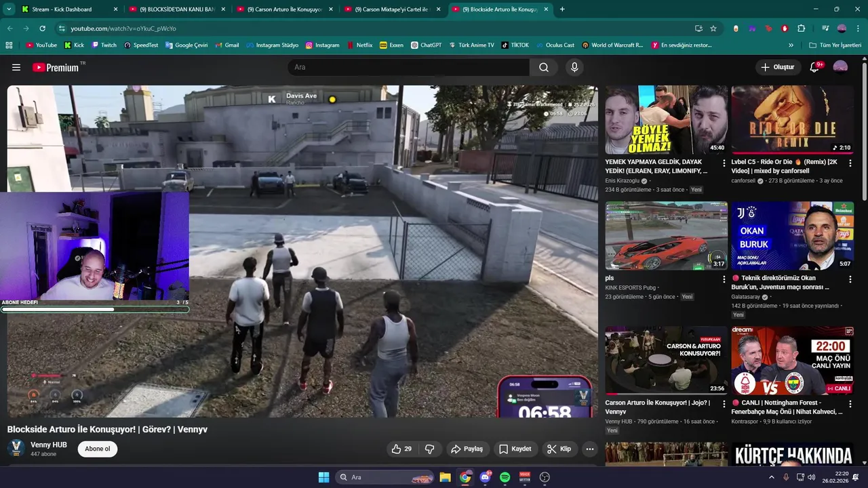
Task: Open the 22:00 MAÇ ÖNÜ live thumbnail
Action: (x=793, y=361)
